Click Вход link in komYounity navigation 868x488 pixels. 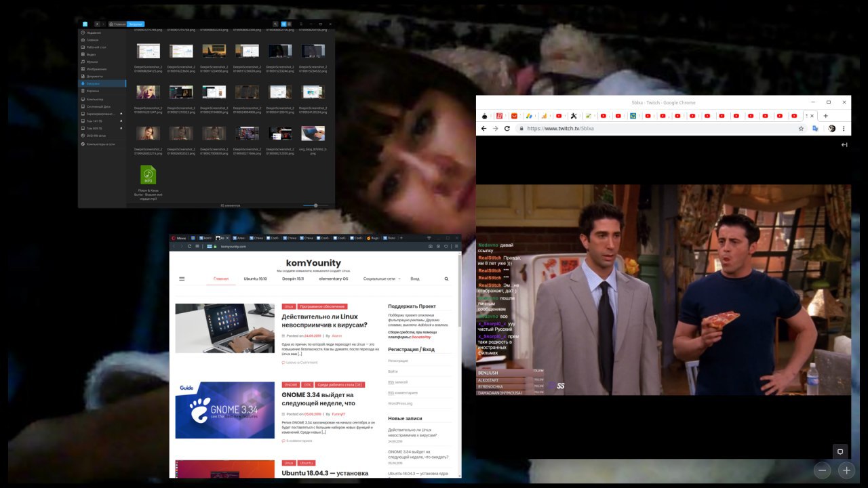(x=415, y=279)
